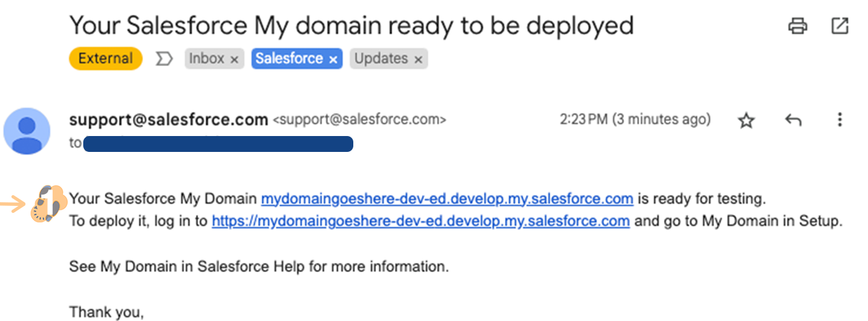This screenshot has height=321, width=868.
Task: Open the first mydomaingoeshere-dev-ed link
Action: [447, 199]
